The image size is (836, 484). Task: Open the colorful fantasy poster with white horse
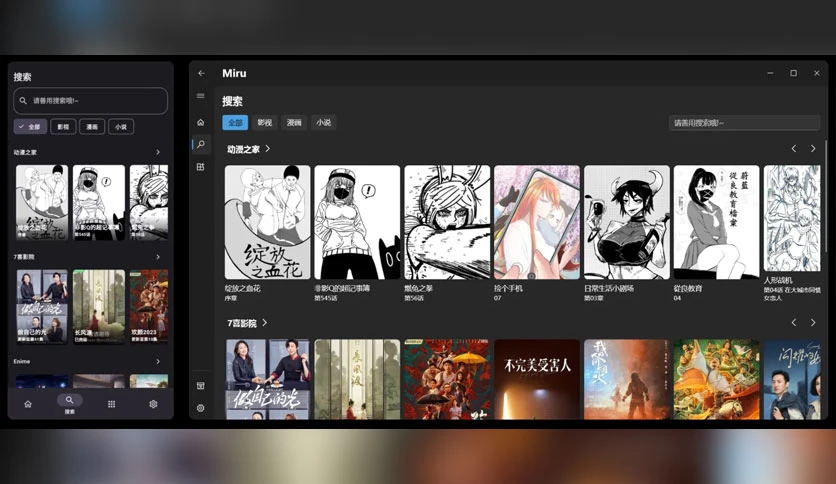point(717,379)
